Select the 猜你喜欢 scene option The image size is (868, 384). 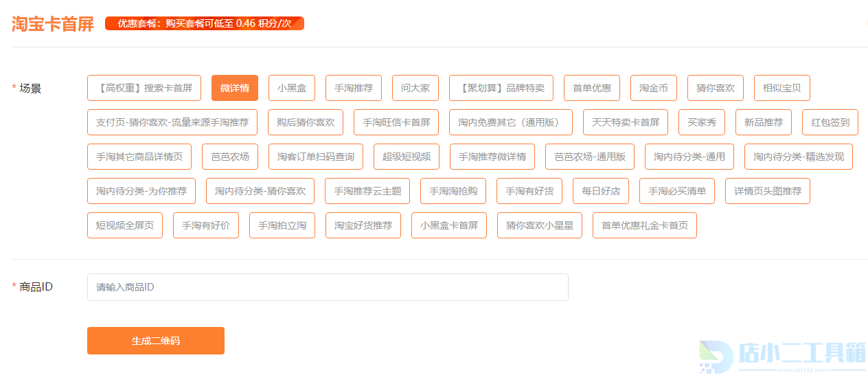click(716, 88)
